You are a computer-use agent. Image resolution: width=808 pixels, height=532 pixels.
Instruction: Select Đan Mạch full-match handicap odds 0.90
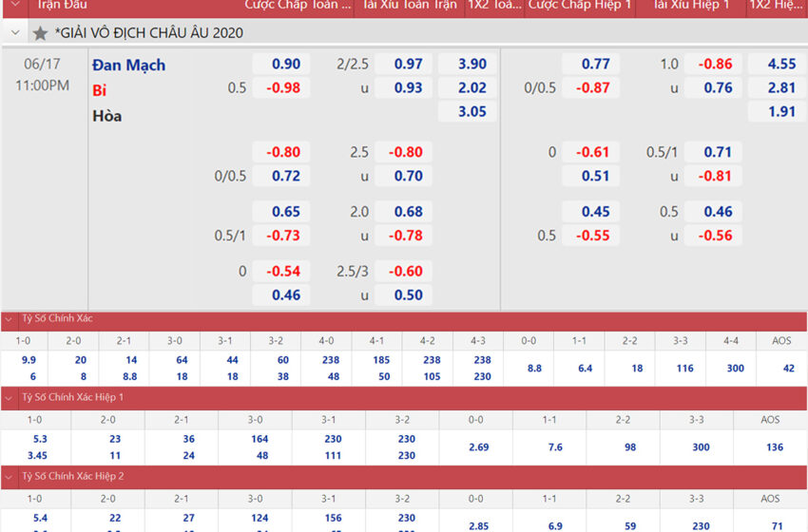click(285, 65)
